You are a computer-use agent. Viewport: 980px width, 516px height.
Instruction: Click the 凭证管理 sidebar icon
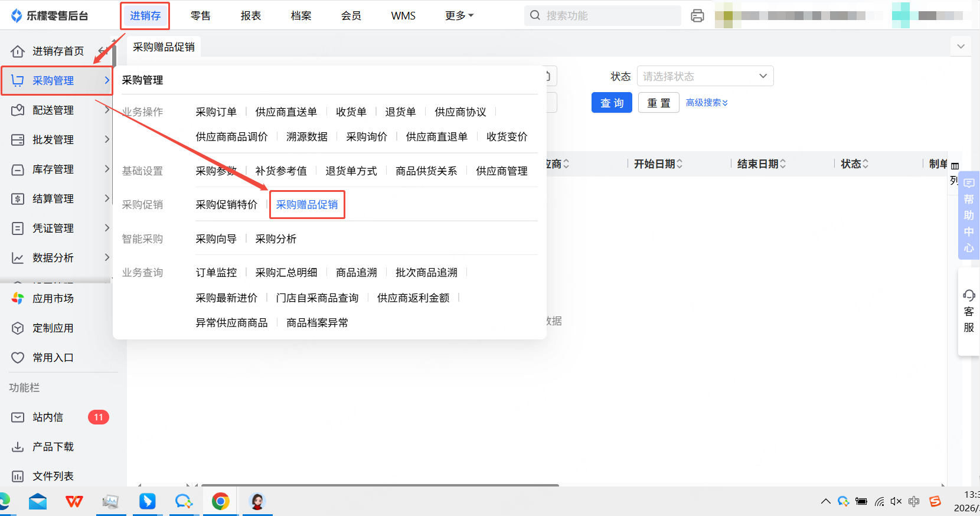[x=18, y=228]
